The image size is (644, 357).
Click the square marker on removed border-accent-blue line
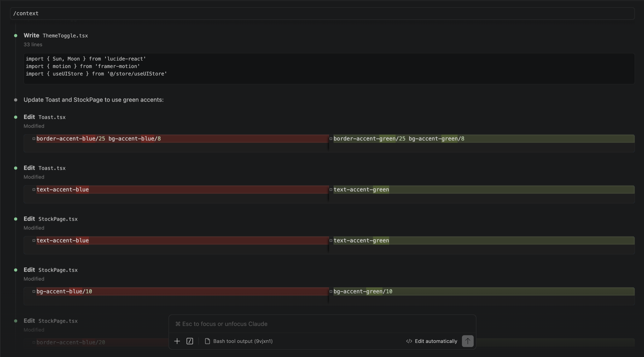tap(34, 139)
